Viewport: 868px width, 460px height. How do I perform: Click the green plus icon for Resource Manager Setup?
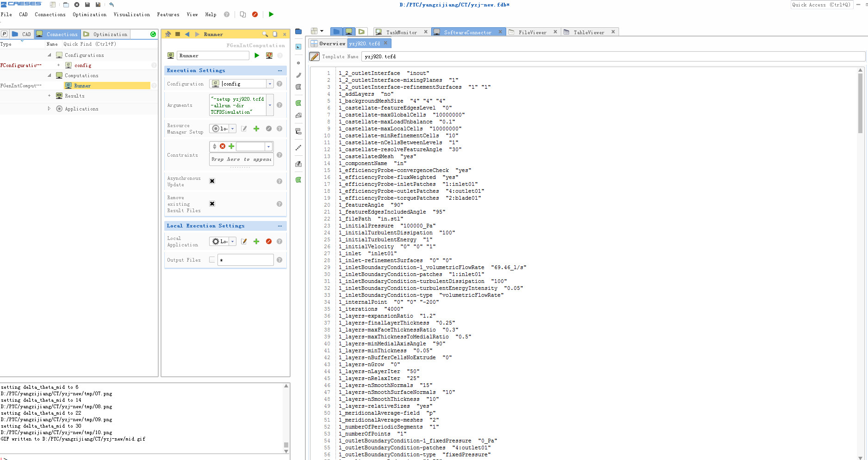pos(256,129)
